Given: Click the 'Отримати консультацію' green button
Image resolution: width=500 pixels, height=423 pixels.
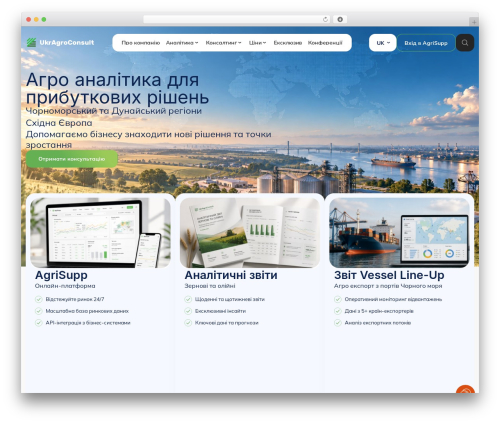Looking at the screenshot, I should [72, 159].
